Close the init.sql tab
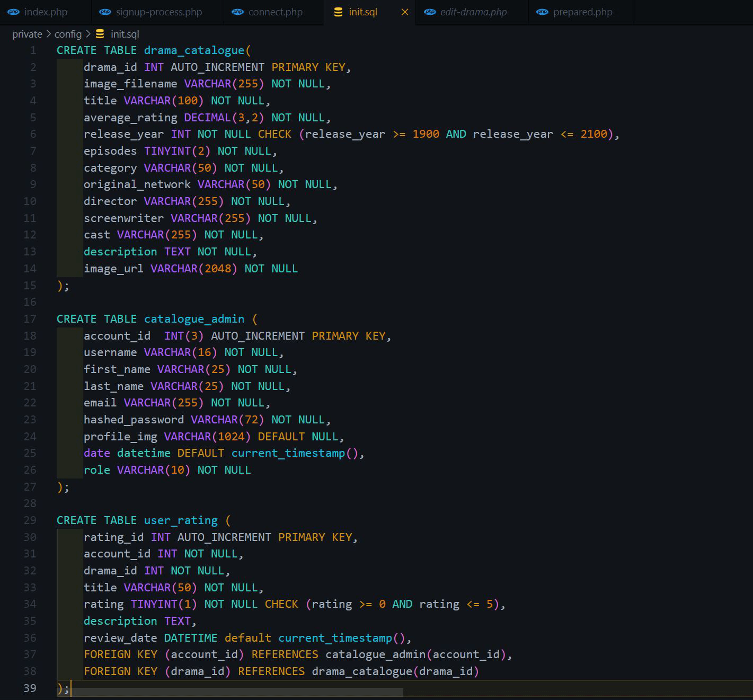 (404, 12)
